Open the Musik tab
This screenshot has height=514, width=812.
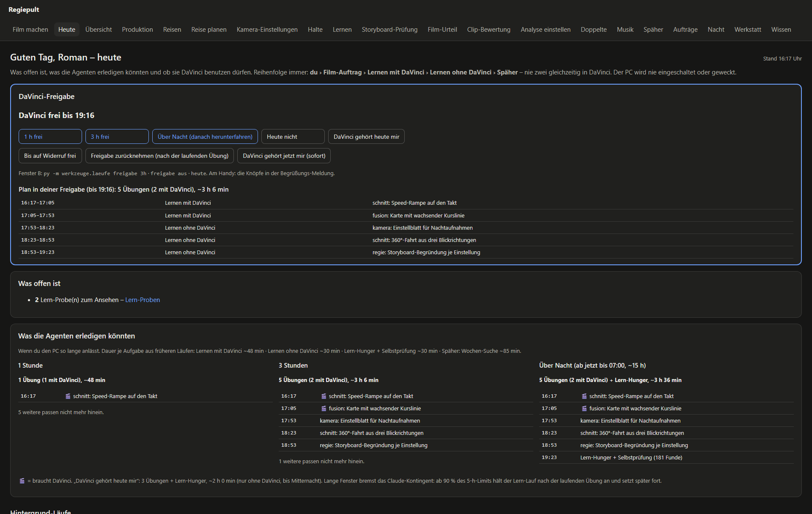(625, 30)
